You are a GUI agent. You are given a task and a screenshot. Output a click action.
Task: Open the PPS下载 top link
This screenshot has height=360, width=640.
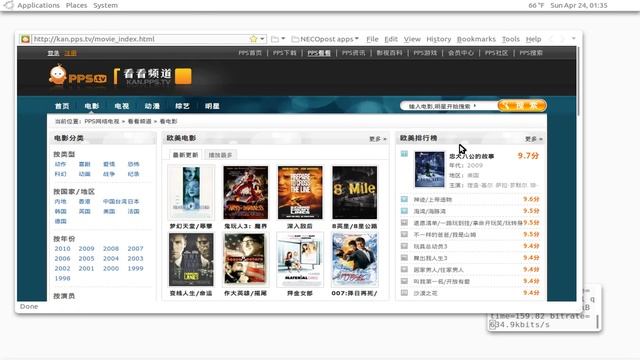pos(285,53)
